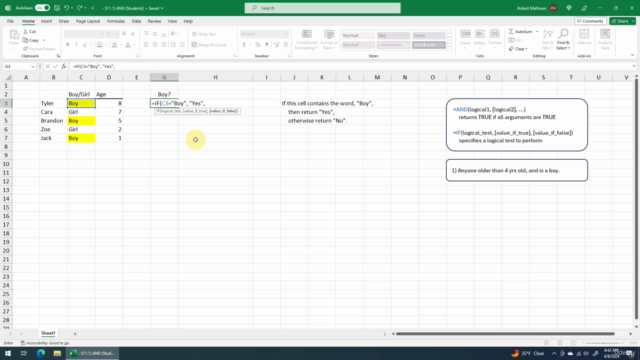Click the Add-ins icon
This screenshot has height=360, width=640.
(584, 34)
